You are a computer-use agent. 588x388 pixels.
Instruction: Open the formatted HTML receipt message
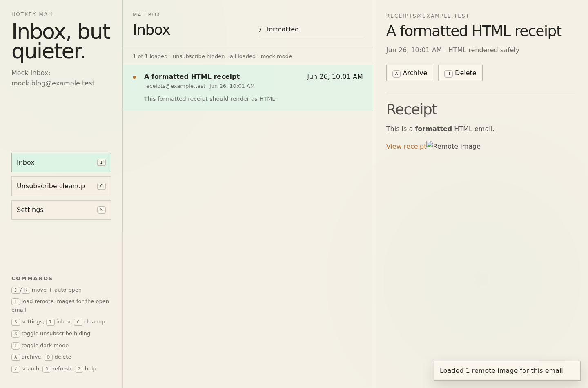[x=248, y=88]
